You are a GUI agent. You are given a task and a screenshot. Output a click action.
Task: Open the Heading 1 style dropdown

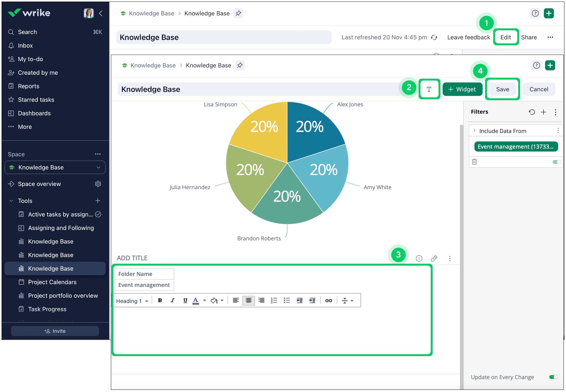point(132,301)
